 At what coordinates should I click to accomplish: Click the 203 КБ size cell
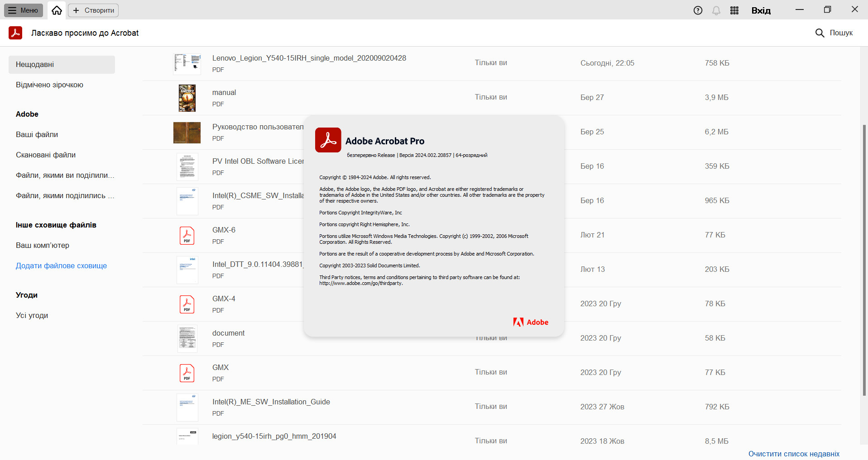(x=717, y=270)
